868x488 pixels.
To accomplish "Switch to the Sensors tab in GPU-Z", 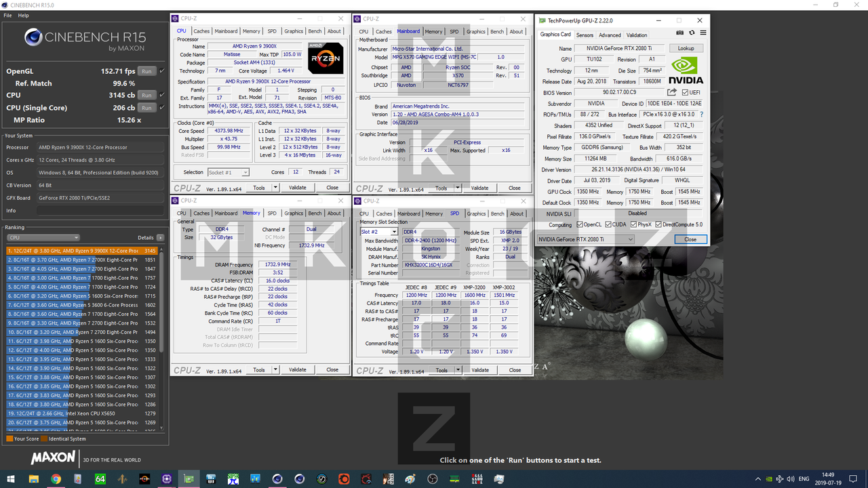I will click(x=585, y=35).
